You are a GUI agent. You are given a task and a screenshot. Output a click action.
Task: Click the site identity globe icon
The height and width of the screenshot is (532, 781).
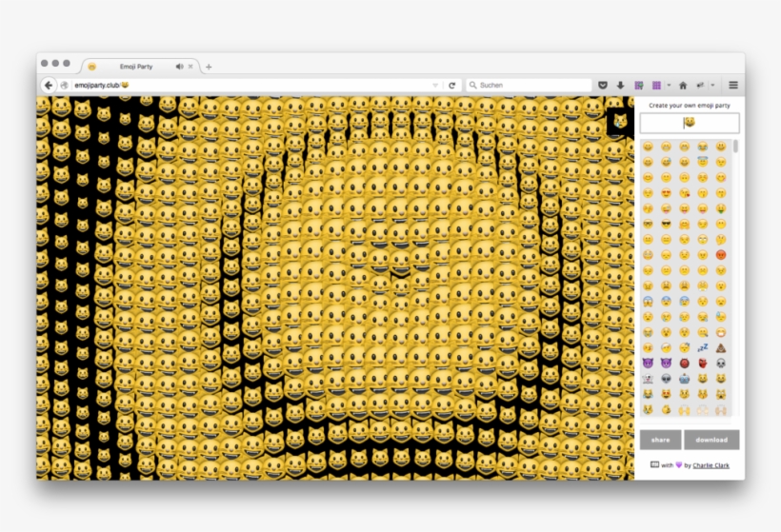(64, 85)
